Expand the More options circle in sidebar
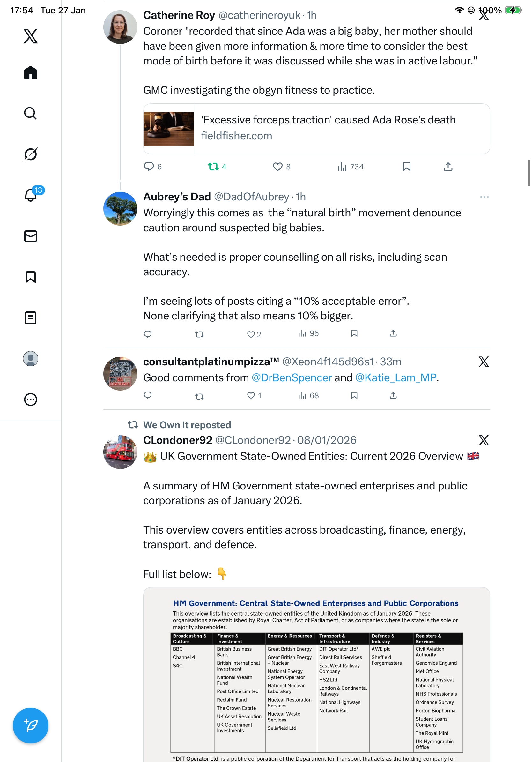The width and height of the screenshot is (532, 762). point(31,399)
